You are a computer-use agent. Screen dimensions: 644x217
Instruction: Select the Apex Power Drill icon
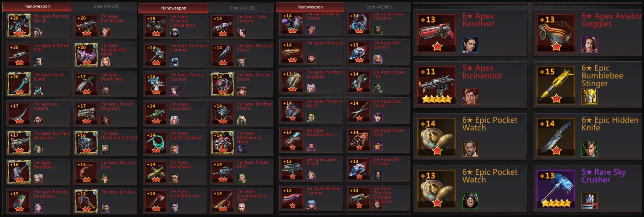pyautogui.click(x=359, y=140)
